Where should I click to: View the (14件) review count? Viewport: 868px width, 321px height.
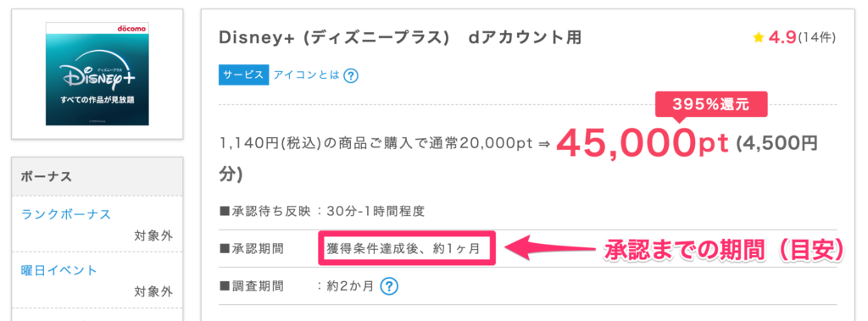click(x=816, y=37)
